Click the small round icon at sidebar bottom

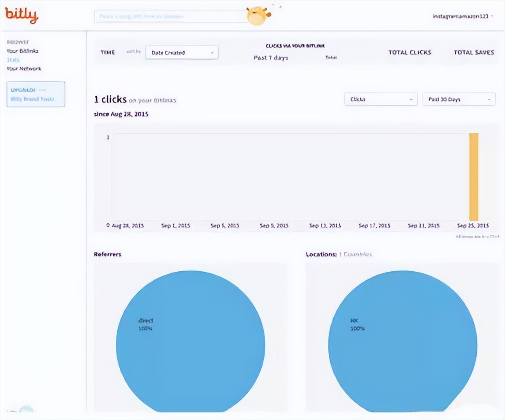coord(26,409)
